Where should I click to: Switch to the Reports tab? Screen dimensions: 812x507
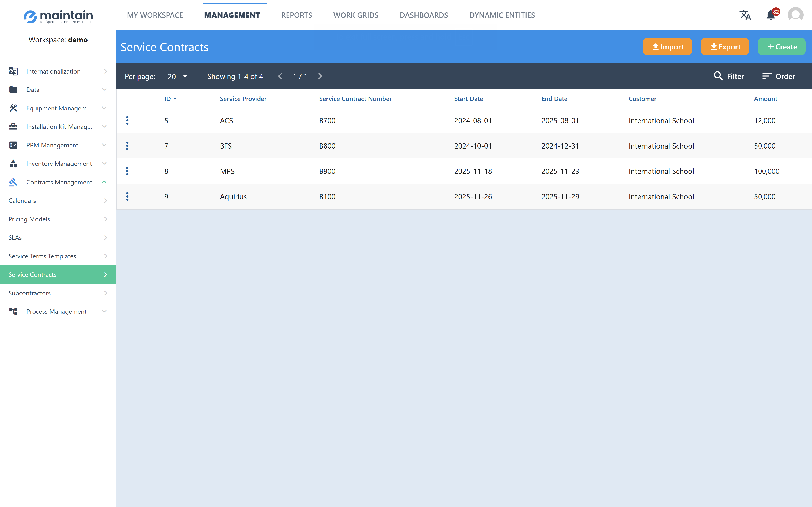[x=296, y=15]
